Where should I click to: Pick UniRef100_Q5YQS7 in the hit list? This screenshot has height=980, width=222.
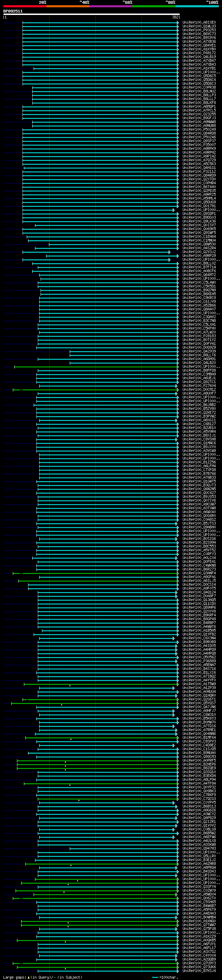pos(199,703)
